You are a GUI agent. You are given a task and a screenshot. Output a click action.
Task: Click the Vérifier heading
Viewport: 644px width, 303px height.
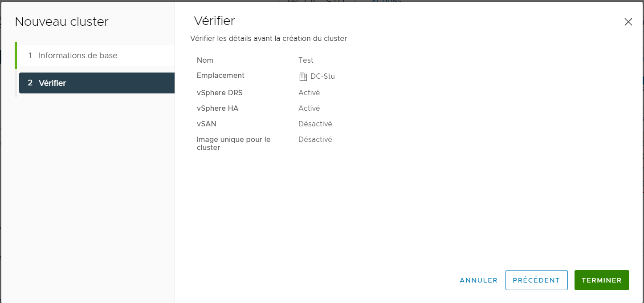point(214,20)
